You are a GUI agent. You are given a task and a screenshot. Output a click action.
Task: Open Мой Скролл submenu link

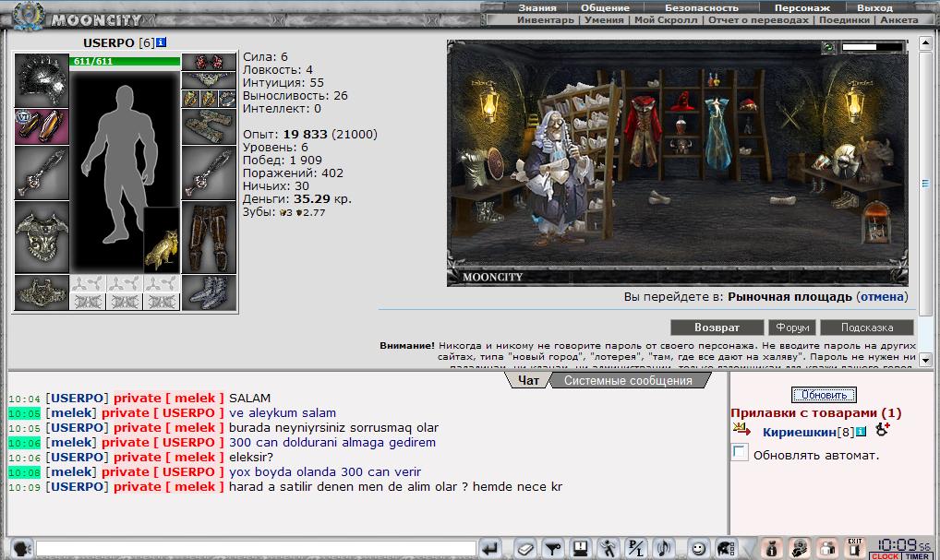pos(666,19)
